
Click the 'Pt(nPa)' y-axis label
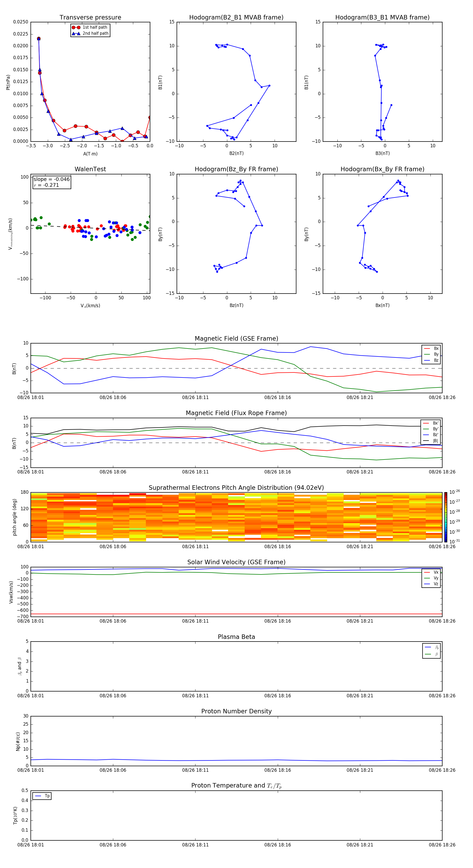click(8, 82)
